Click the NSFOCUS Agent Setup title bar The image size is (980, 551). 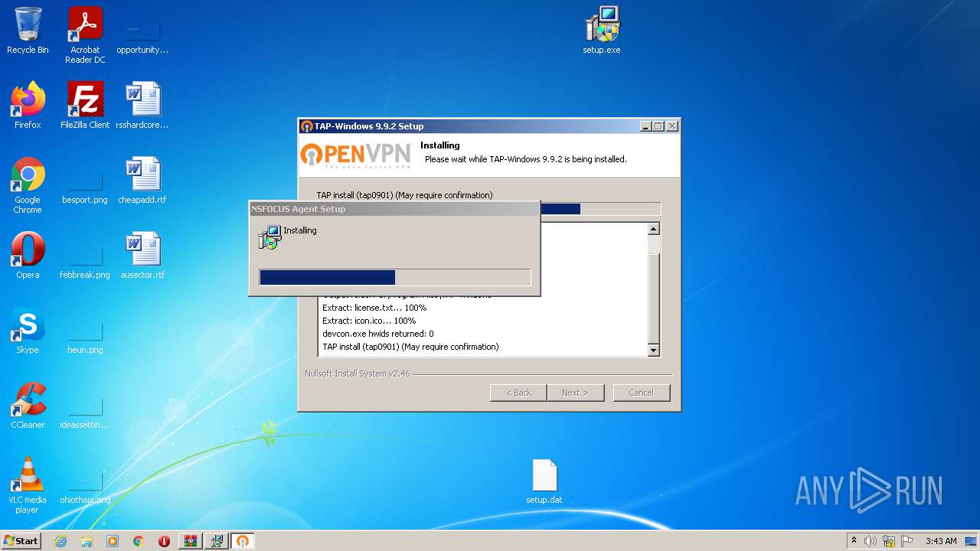pyautogui.click(x=395, y=209)
